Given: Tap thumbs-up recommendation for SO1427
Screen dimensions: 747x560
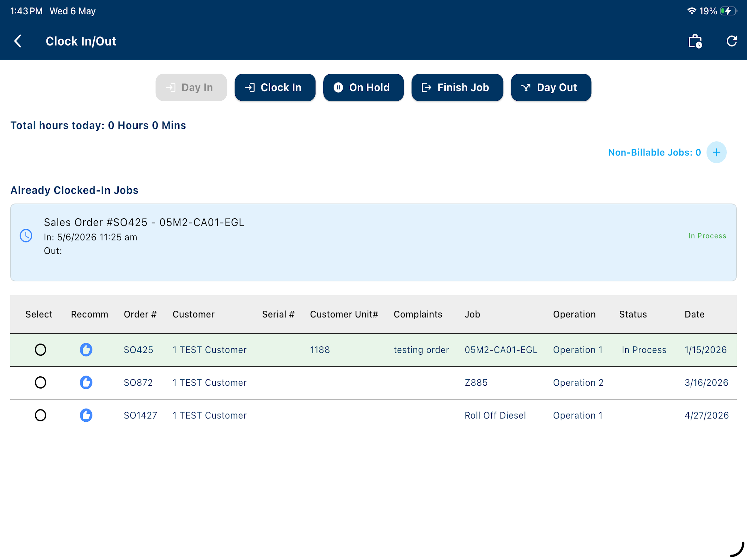Looking at the screenshot, I should click(x=86, y=415).
